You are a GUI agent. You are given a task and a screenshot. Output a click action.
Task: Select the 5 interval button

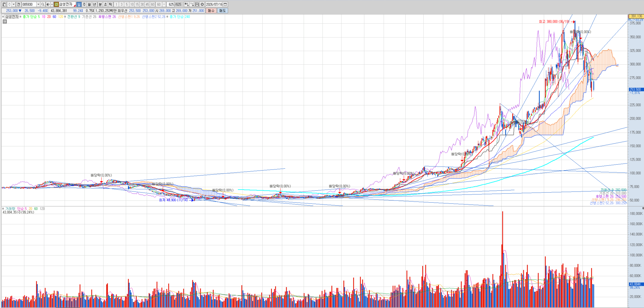(127, 5)
